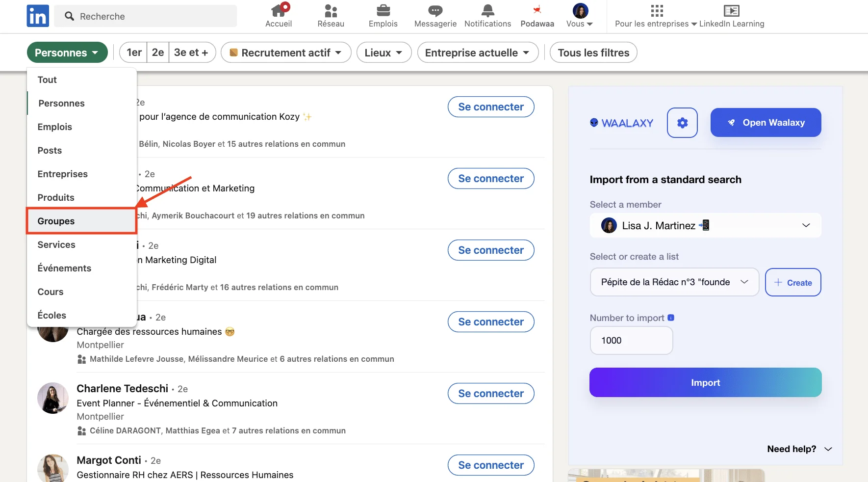Expand Pour les entreprises grid menu
This screenshot has height=482, width=868.
[656, 16]
